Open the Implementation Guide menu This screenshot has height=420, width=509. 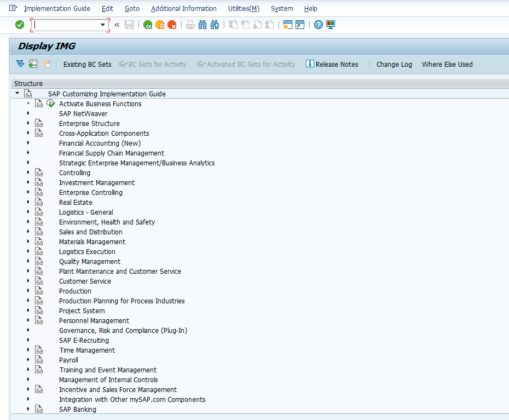57,8
